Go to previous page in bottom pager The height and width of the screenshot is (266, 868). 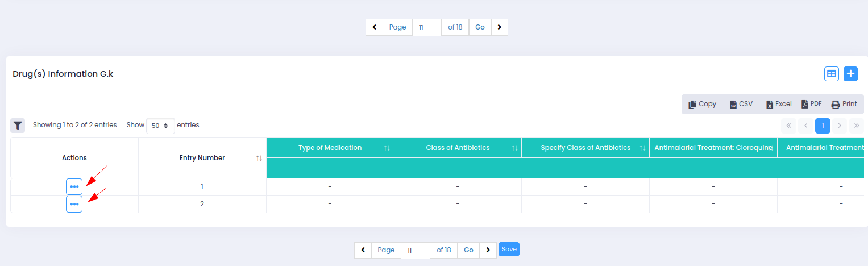pyautogui.click(x=363, y=250)
